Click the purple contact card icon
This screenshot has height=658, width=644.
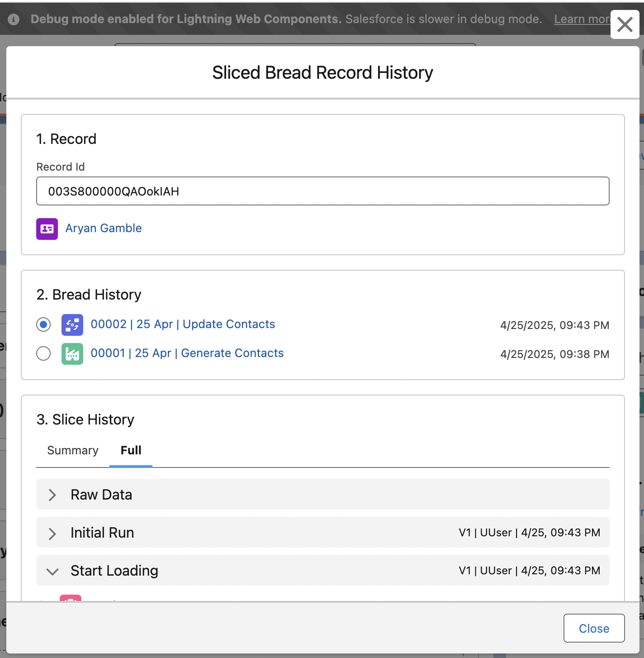click(x=47, y=229)
